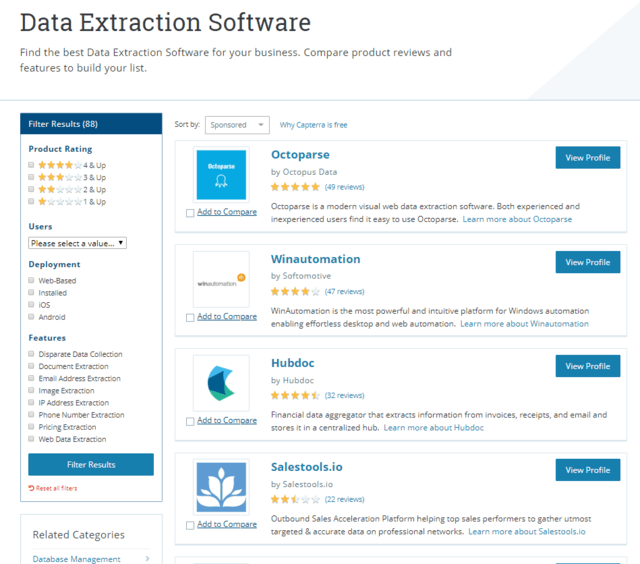Click the 'Related Categories' heading
Image resolution: width=640 pixels, height=564 pixels.
pos(79,535)
